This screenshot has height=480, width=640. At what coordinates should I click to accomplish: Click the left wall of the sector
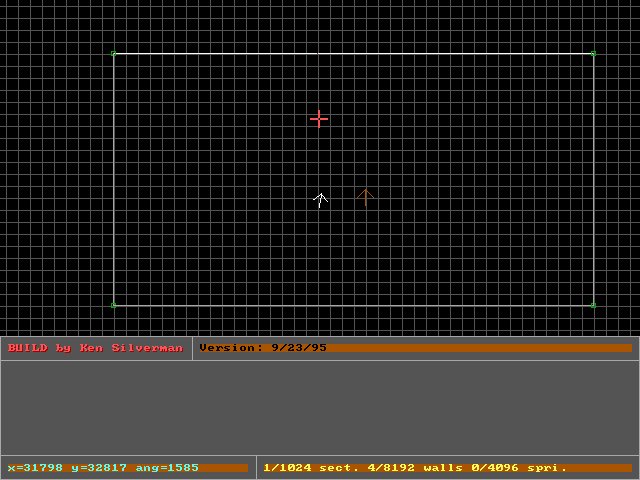[x=113, y=179]
